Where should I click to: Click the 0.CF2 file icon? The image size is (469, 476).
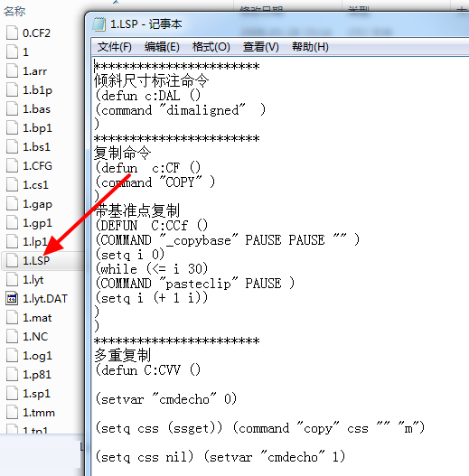12,33
